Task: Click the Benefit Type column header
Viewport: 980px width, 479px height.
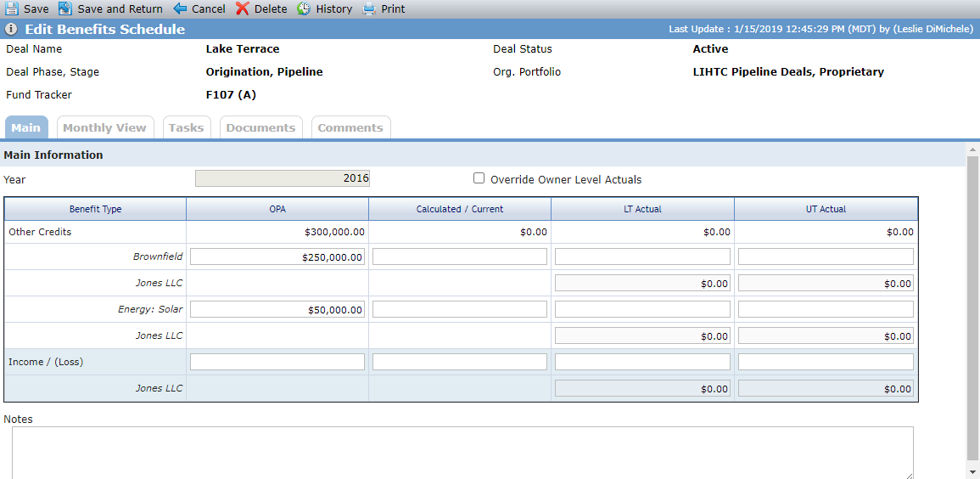Action: 96,209
